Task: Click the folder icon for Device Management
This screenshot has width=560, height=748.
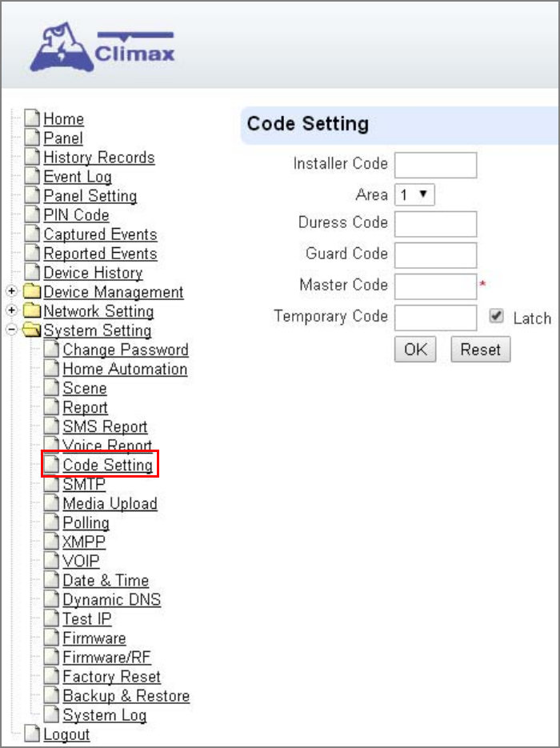Action: [32, 291]
